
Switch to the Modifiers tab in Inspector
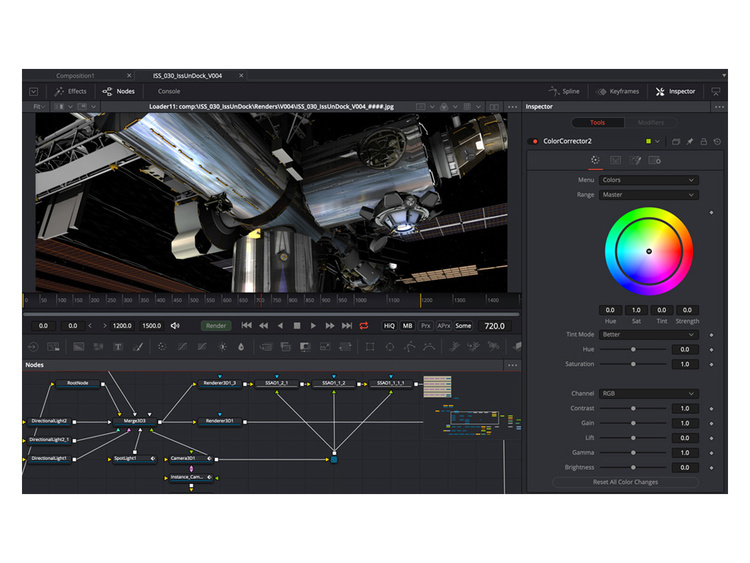tap(650, 122)
